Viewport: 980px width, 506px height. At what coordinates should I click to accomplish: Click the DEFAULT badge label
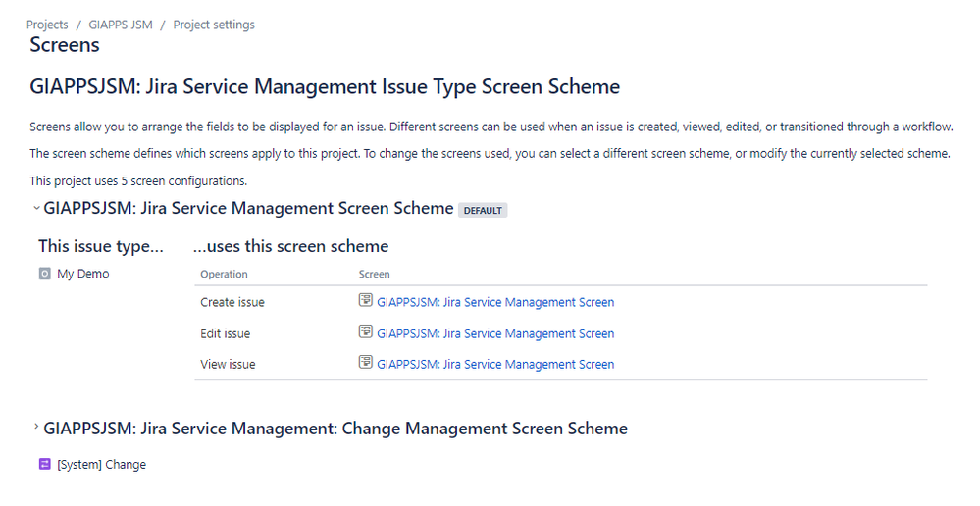click(x=483, y=211)
